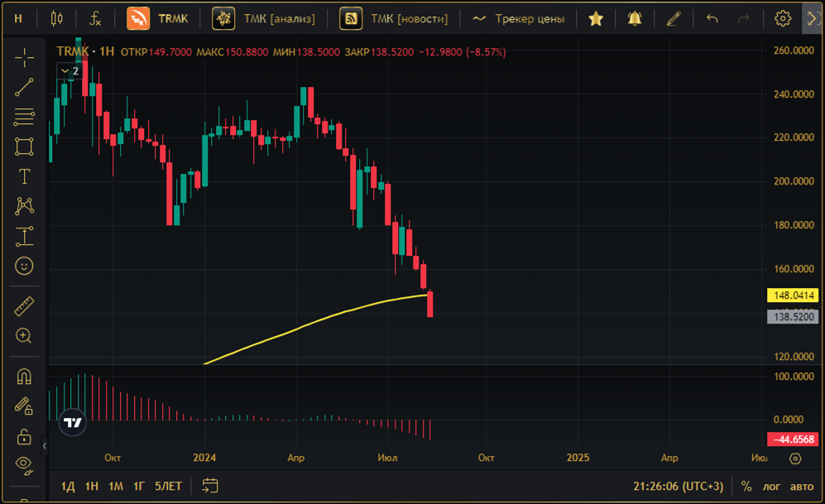Open the go to date calendar
The image size is (825, 504).
point(210,486)
